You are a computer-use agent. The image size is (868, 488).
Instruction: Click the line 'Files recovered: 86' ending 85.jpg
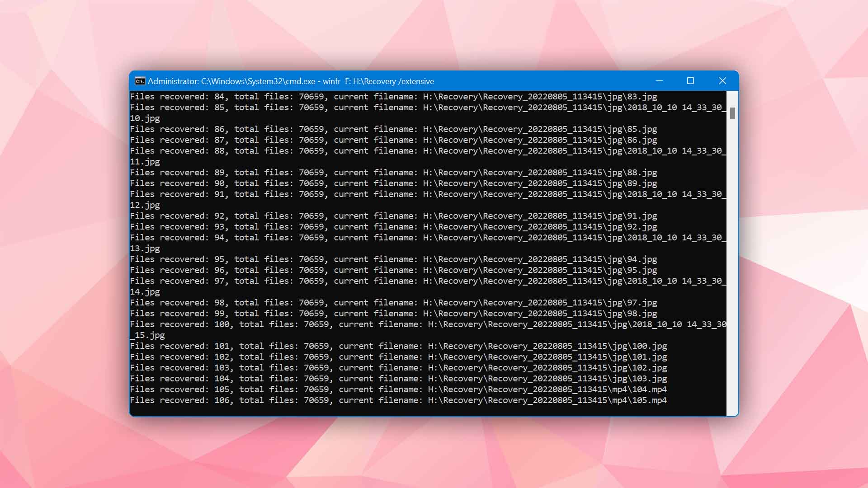(393, 129)
